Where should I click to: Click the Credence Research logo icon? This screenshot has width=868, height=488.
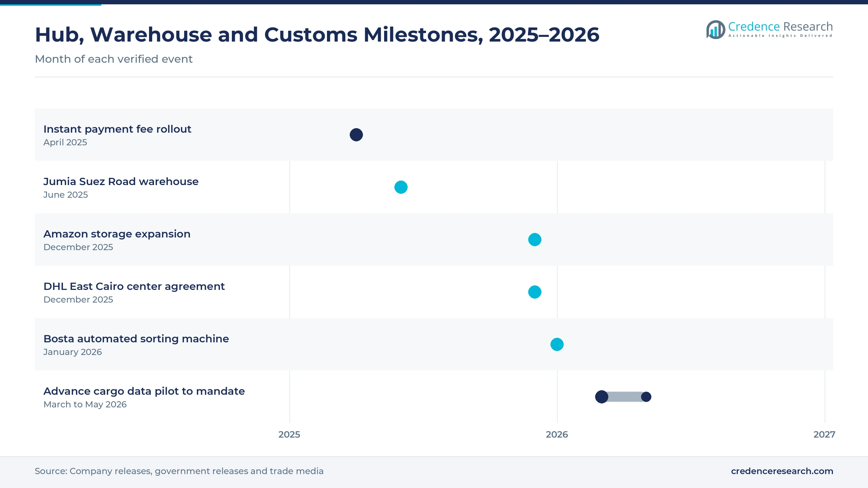pos(715,29)
